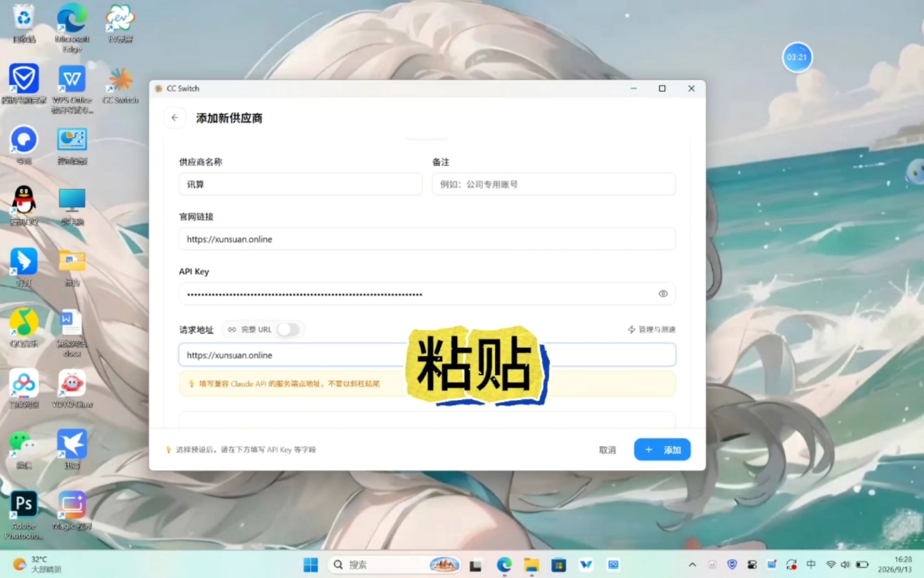
Task: Click the 管理与测速 link
Action: tap(651, 330)
